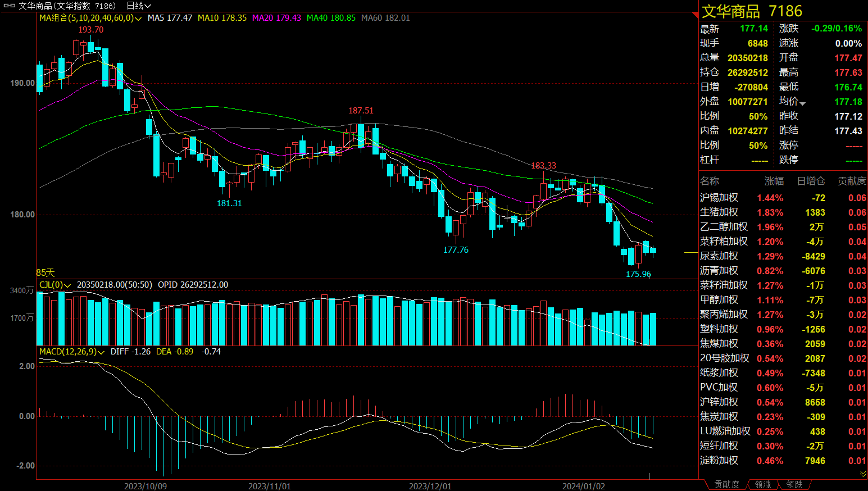Expand the CJL(0) volume indicator dropdown
The width and height of the screenshot is (868, 491).
(54, 285)
